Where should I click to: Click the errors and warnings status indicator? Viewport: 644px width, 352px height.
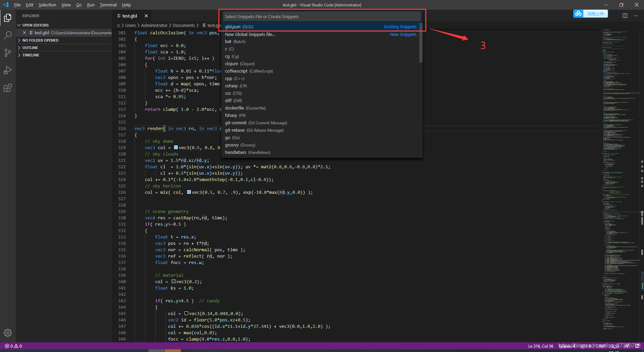click(13, 346)
